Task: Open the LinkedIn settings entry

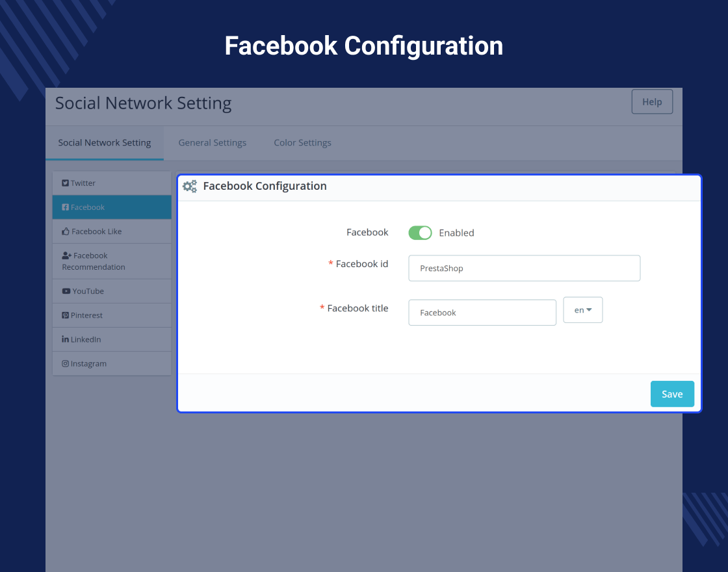Action: (x=112, y=339)
